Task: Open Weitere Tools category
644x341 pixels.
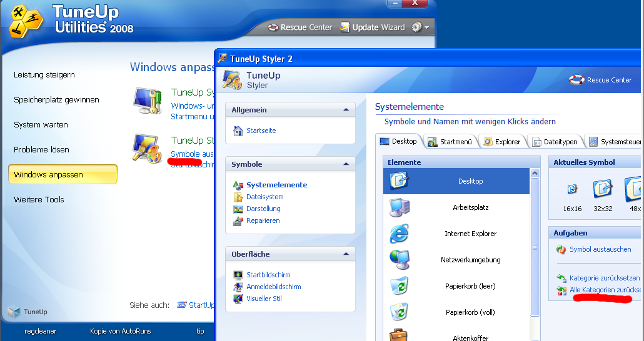Action: pos(39,200)
